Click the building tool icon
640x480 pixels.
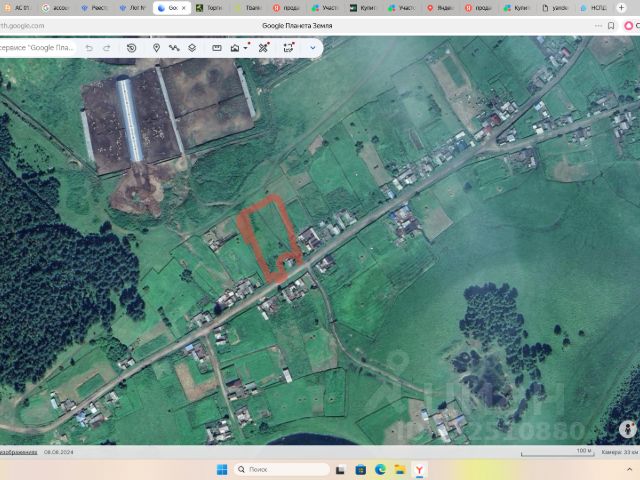click(235, 48)
